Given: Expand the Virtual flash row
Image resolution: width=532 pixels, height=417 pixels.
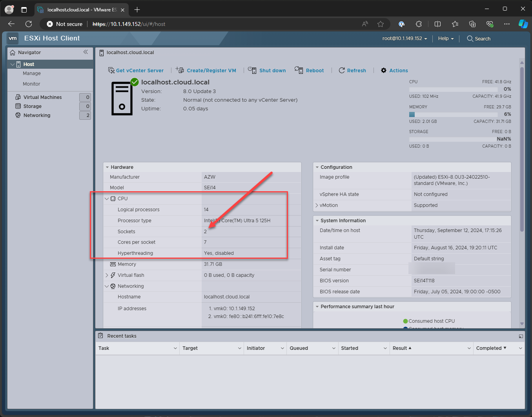Looking at the screenshot, I should tap(107, 275).
